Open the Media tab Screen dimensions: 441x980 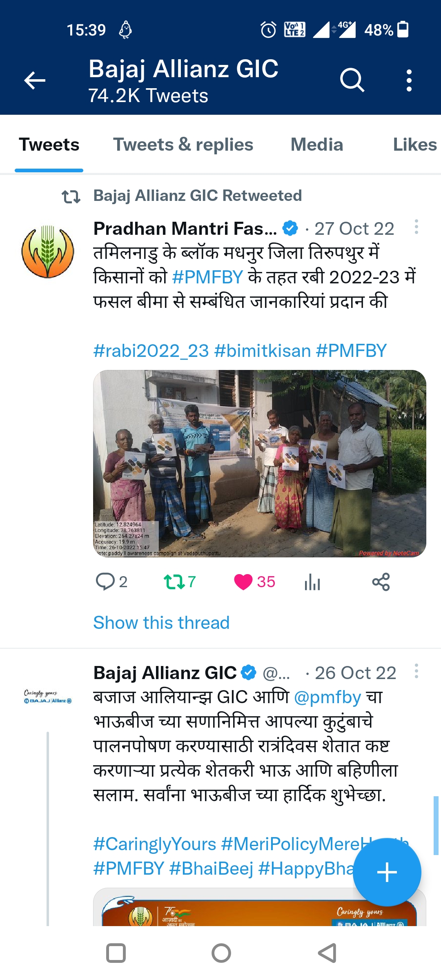click(317, 145)
